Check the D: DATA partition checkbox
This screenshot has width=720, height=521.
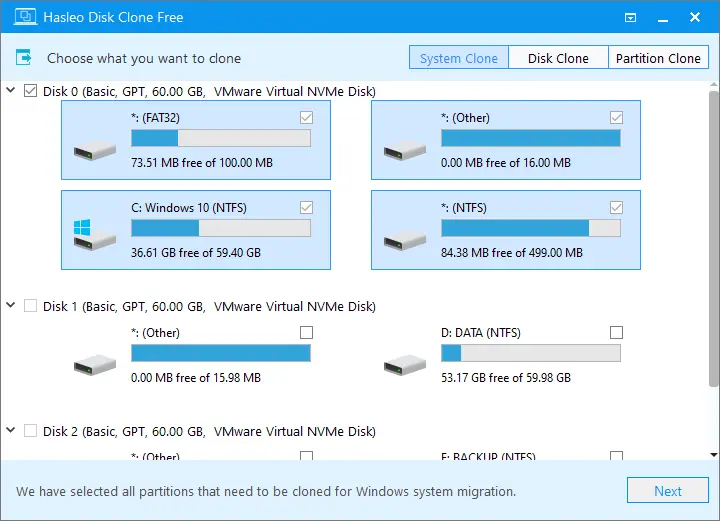pyautogui.click(x=616, y=332)
